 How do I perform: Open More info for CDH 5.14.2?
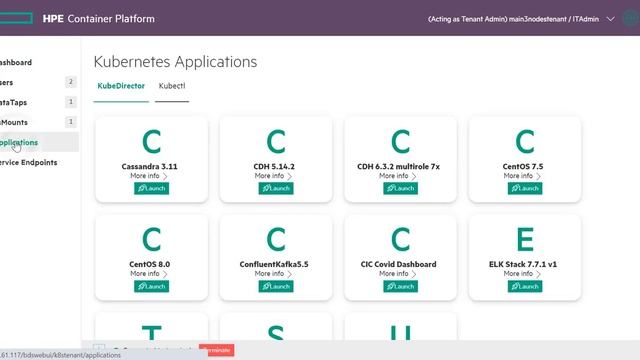click(x=273, y=176)
